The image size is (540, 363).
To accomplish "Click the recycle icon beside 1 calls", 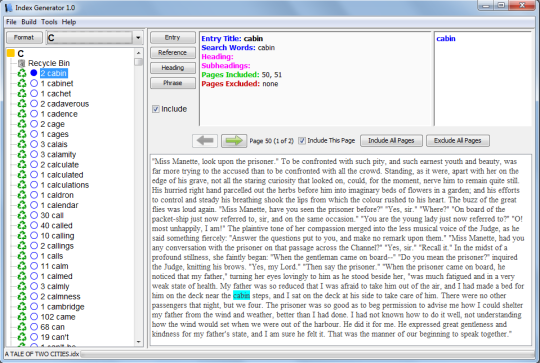I will tap(22, 256).
